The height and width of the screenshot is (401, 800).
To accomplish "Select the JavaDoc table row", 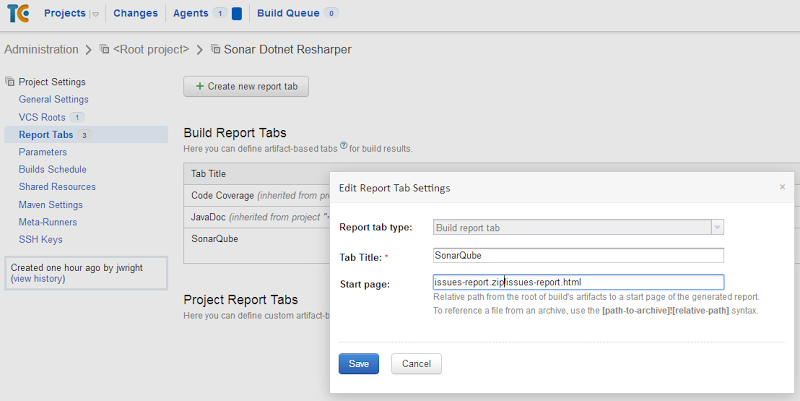I will (257, 217).
